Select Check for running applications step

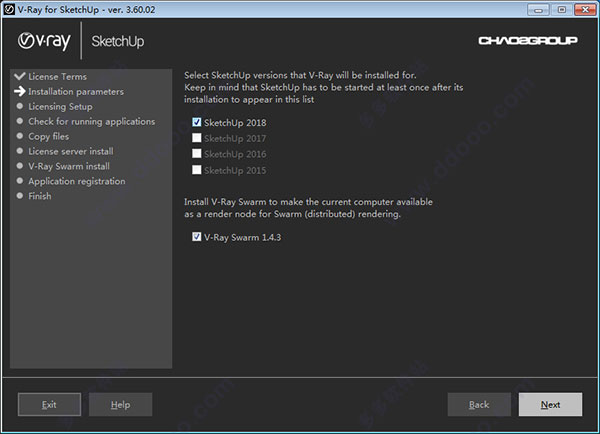click(x=92, y=121)
